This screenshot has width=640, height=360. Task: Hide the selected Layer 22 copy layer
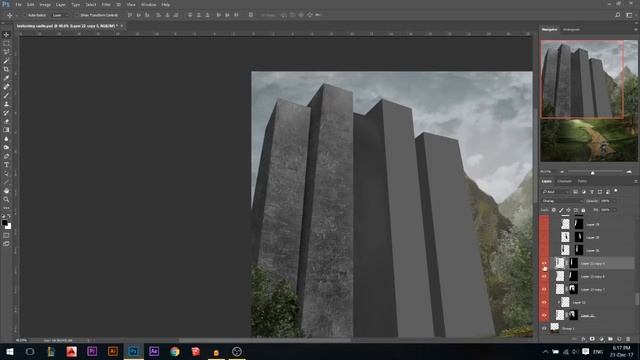pyautogui.click(x=544, y=263)
